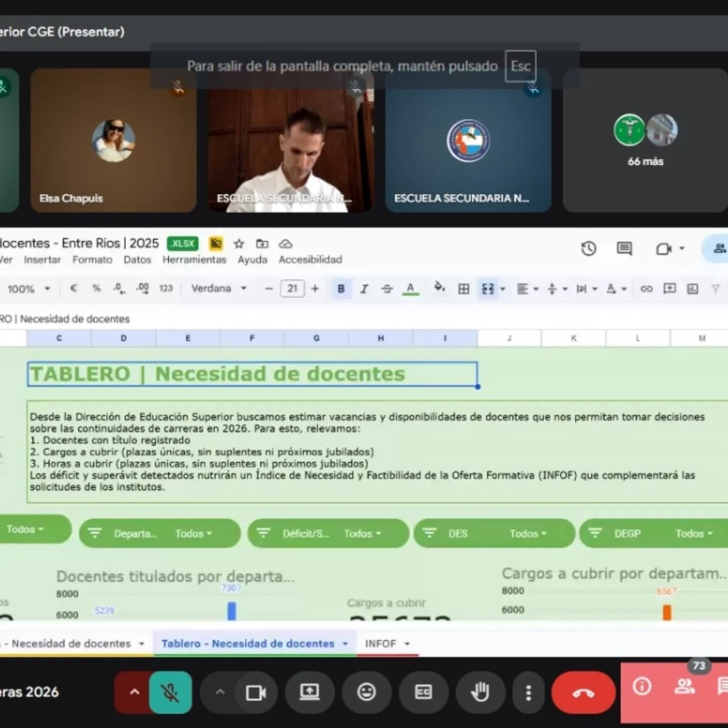Open the Departa... filter Todos dropdown
728x728 pixels.
(x=194, y=533)
